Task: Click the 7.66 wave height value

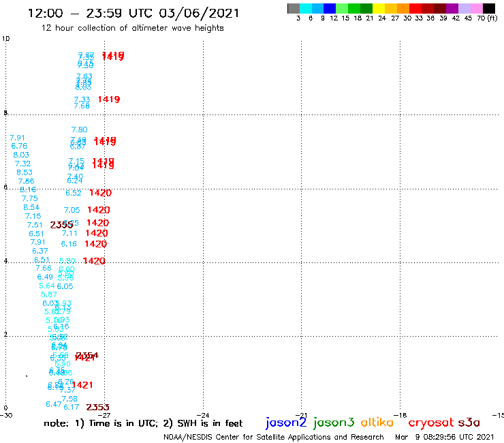Action: point(44,269)
